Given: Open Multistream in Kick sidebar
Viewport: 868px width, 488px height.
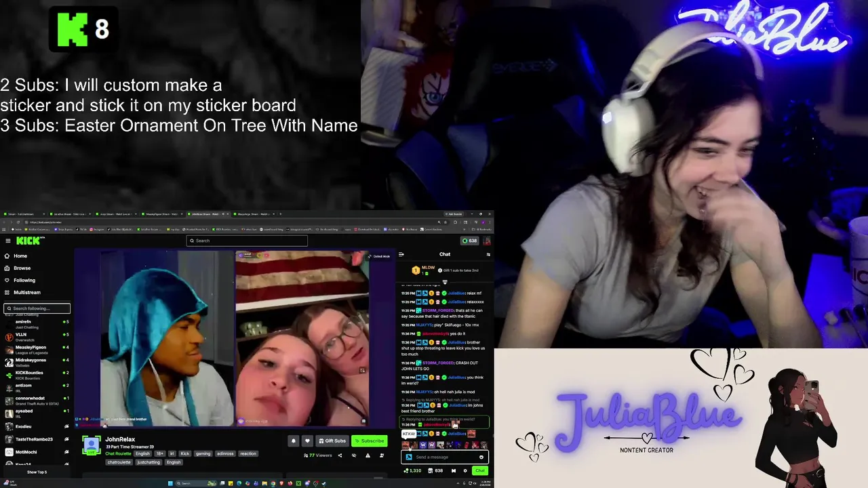Looking at the screenshot, I should 22,292.
